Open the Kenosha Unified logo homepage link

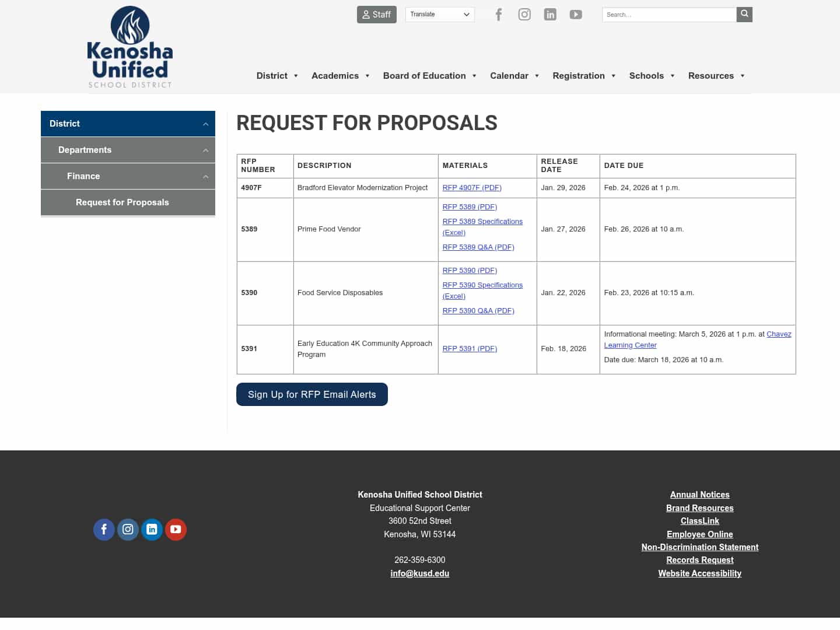point(130,47)
